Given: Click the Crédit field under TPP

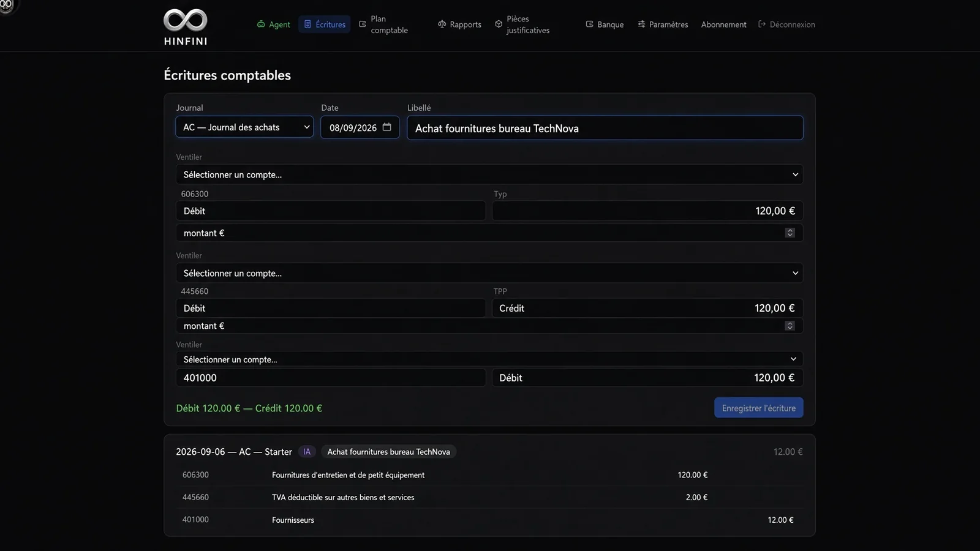Looking at the screenshot, I should coord(647,308).
